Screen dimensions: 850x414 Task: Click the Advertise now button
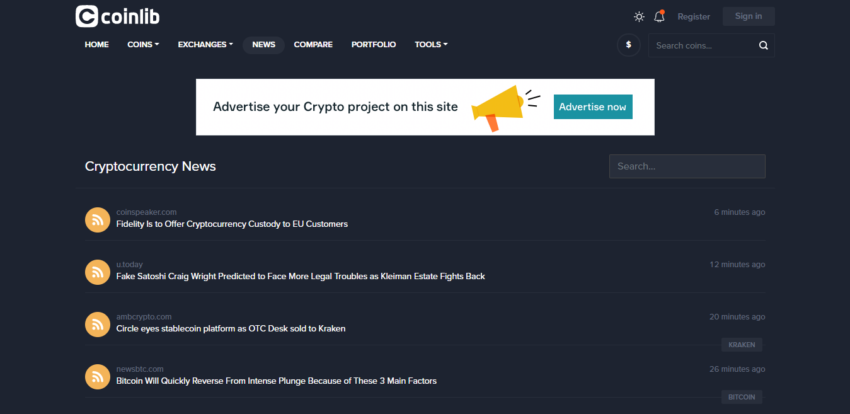(x=593, y=107)
